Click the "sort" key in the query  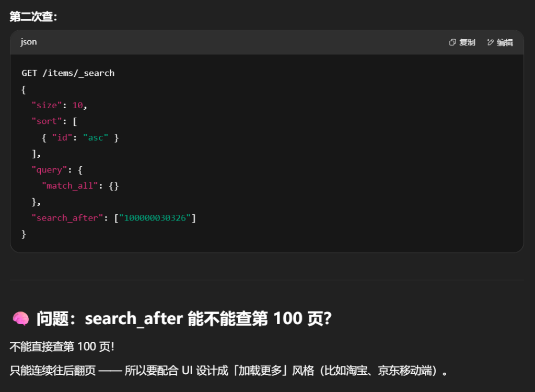pyautogui.click(x=46, y=121)
